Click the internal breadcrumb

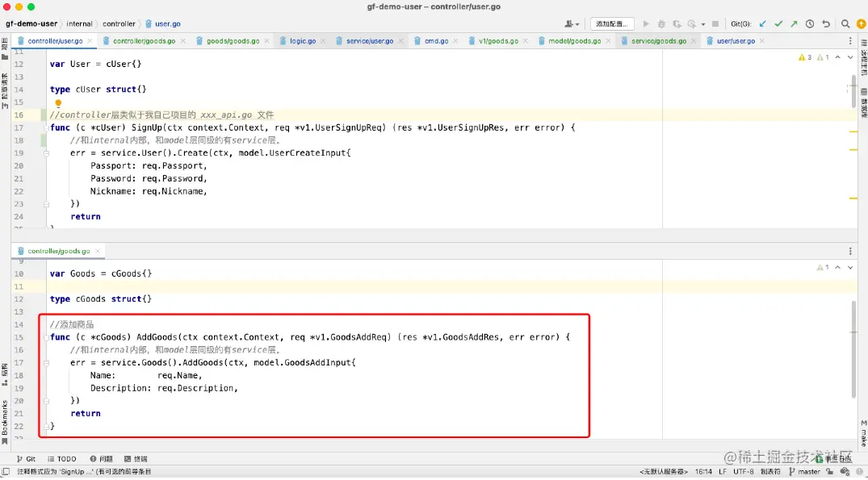[80, 23]
